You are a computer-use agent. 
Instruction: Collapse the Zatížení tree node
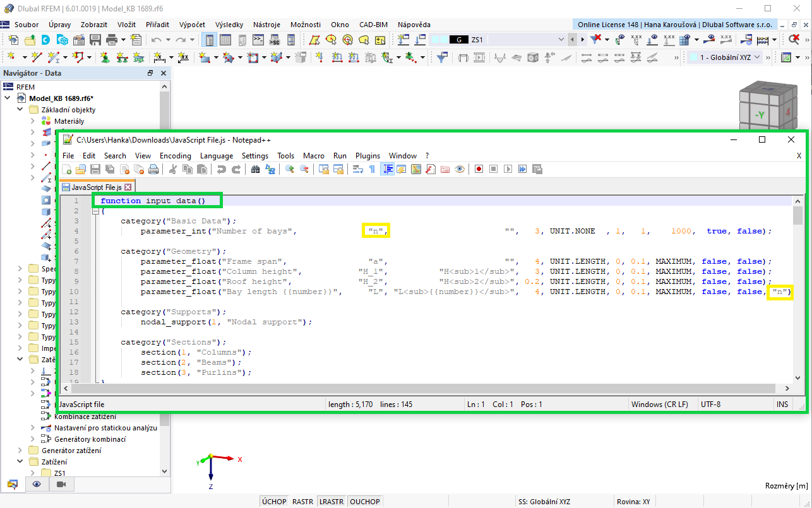20,461
